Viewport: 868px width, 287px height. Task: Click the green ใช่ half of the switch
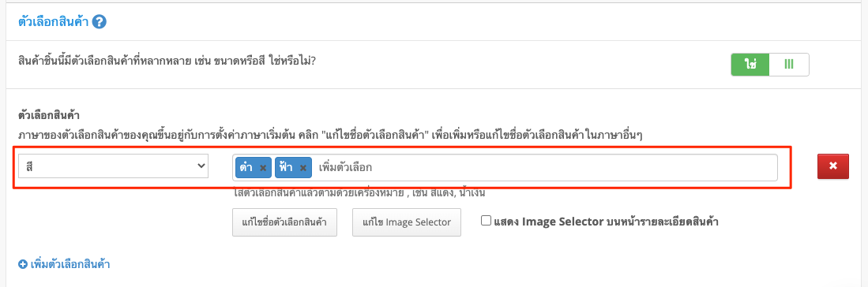tap(750, 64)
